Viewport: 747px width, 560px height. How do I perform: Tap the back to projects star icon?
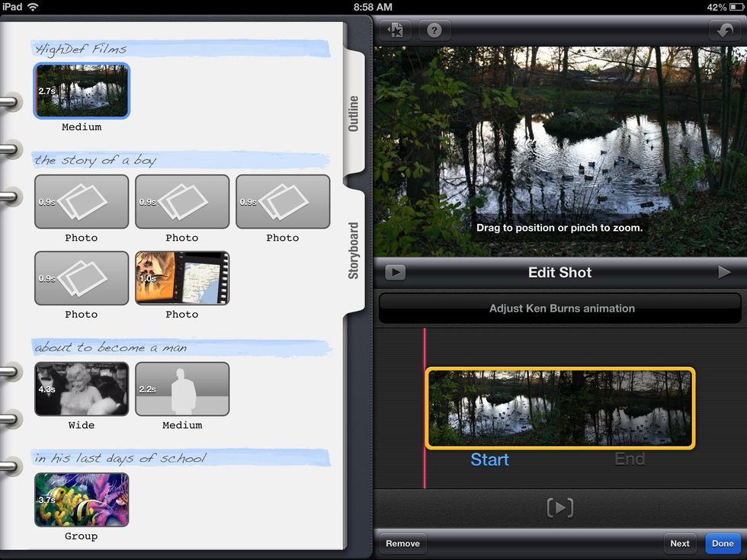396,30
